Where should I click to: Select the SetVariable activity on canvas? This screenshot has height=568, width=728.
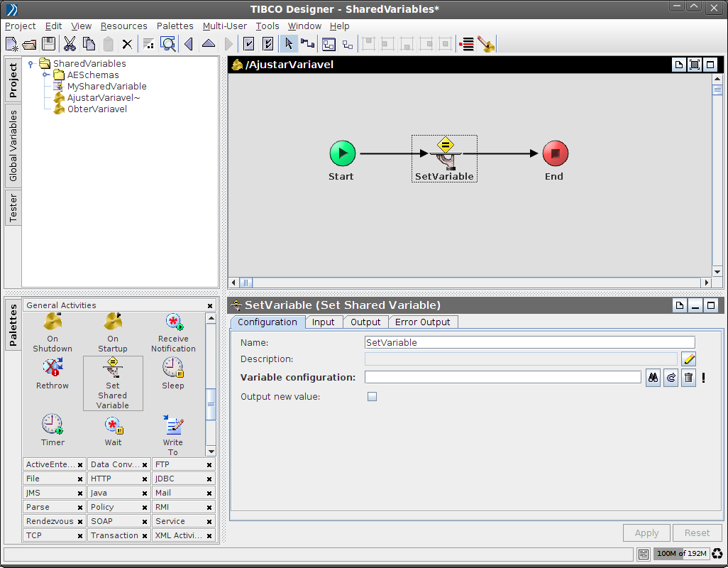pos(444,159)
